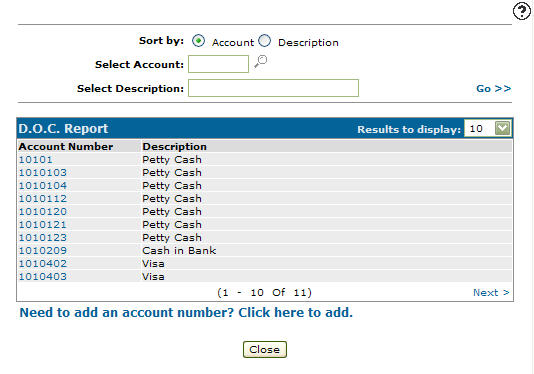Open account number 1010123
Screen dimensions: 534x374
(43, 237)
